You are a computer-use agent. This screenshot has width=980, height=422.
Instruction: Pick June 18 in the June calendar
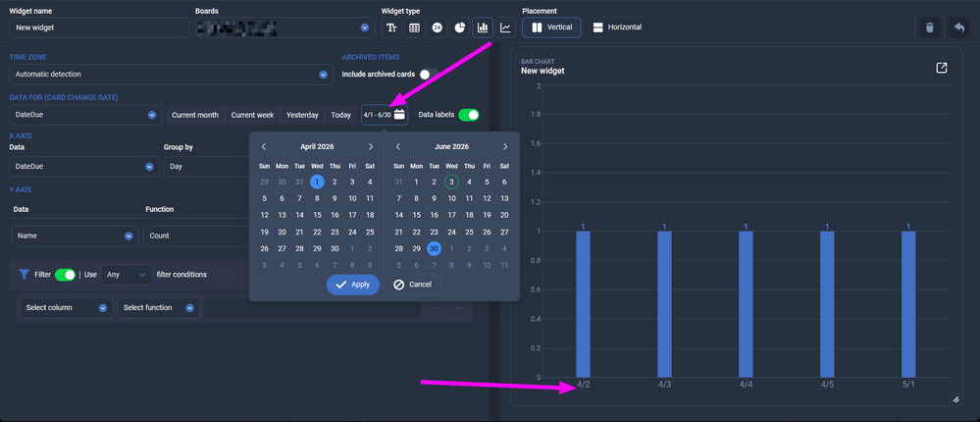tap(469, 215)
